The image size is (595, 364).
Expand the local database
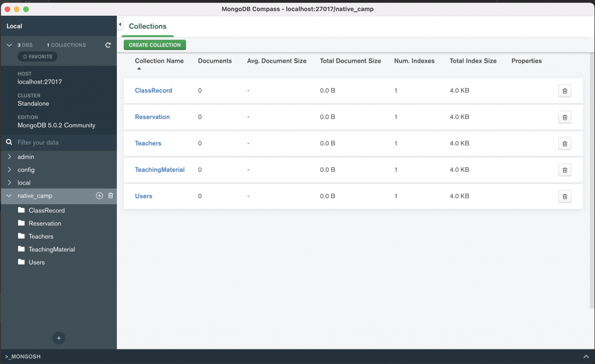coord(9,182)
